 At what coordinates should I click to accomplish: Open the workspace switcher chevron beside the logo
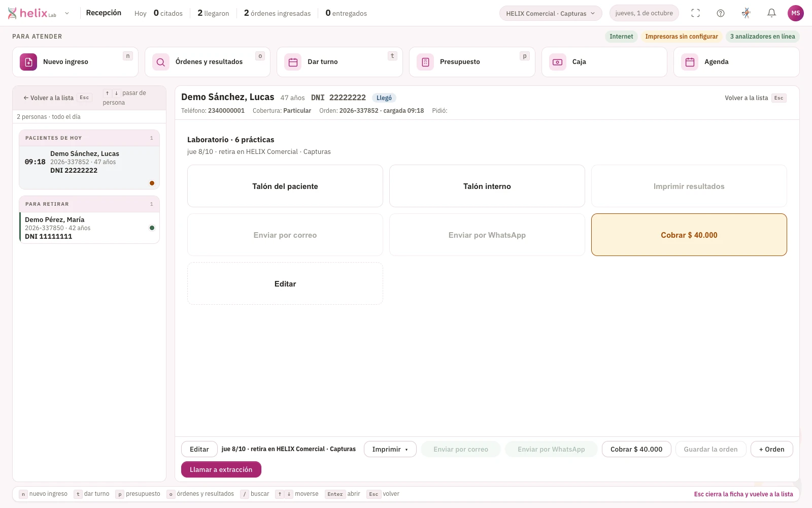click(x=67, y=13)
